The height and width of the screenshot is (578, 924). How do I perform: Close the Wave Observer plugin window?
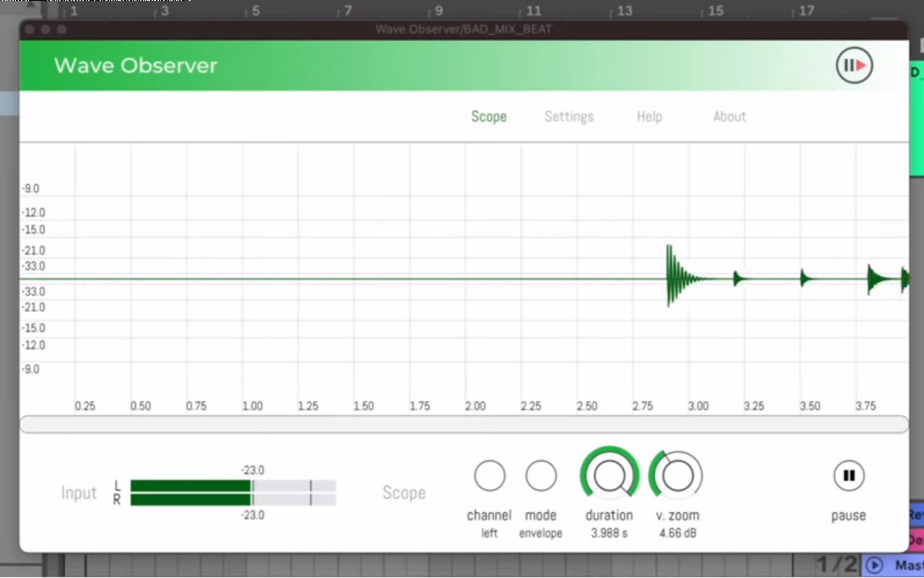pyautogui.click(x=30, y=29)
